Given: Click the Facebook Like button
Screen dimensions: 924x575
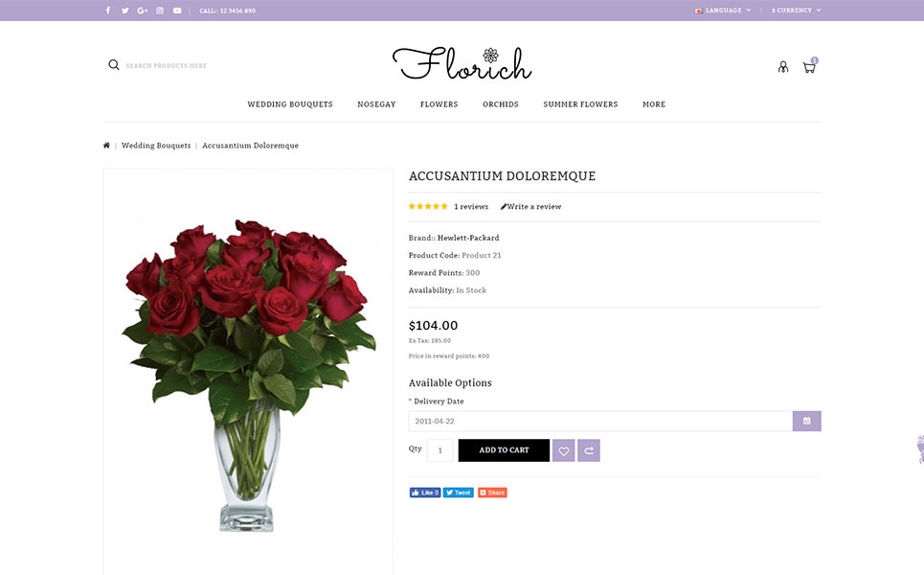Looking at the screenshot, I should tap(425, 493).
